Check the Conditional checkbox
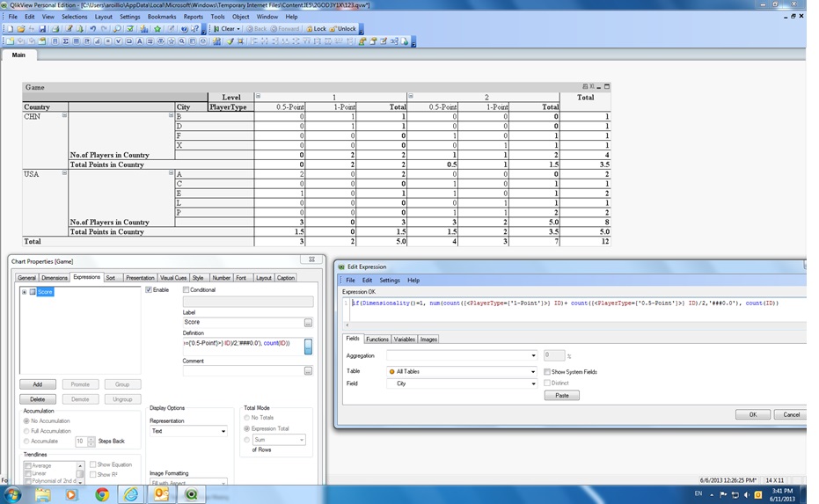 click(186, 290)
